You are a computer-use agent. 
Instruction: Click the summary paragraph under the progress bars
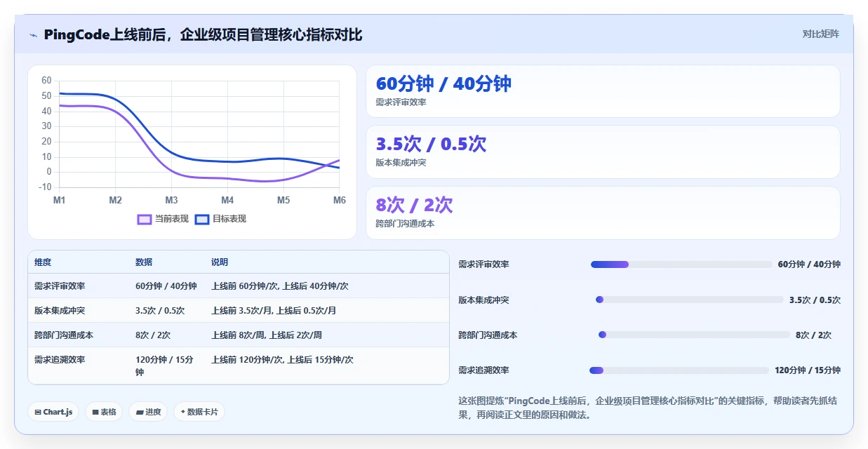tap(648, 408)
